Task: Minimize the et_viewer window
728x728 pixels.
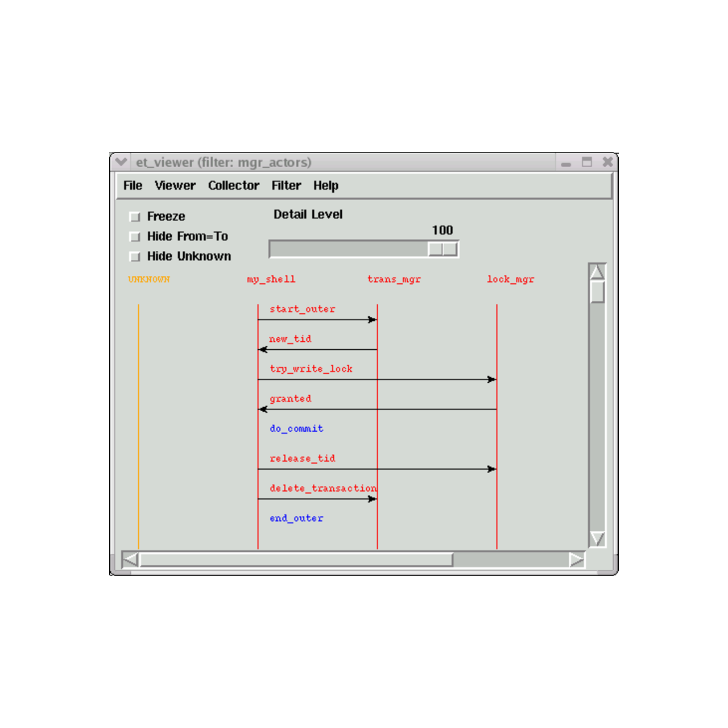Action: coord(566,163)
